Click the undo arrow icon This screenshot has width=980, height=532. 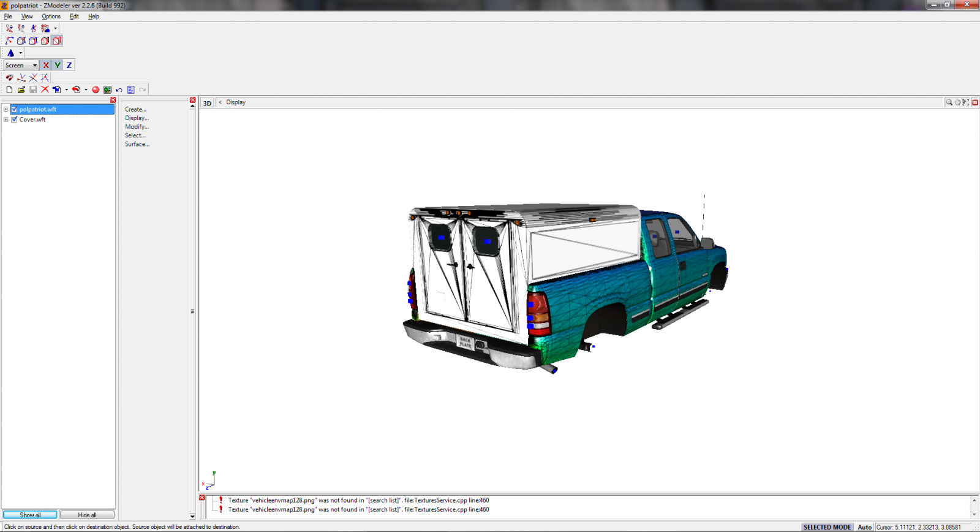click(119, 89)
